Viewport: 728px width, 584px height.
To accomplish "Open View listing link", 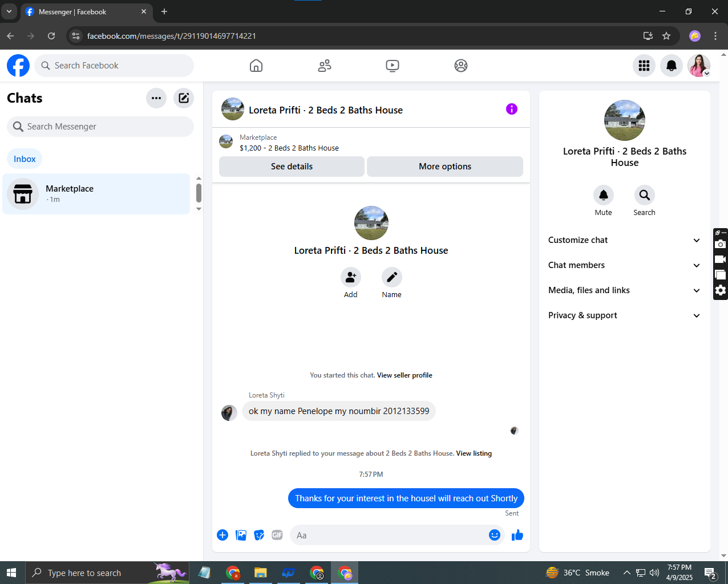I will click(474, 453).
